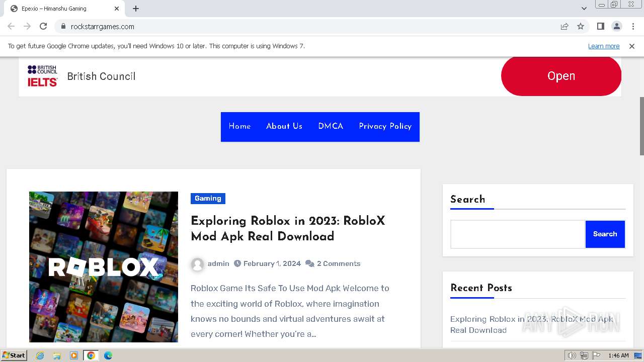The width and height of the screenshot is (644, 362).
Task: Open British Council ad title
Action: point(101,76)
